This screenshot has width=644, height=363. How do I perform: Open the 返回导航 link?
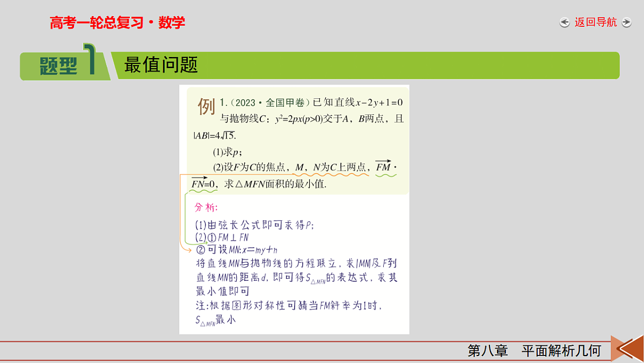click(596, 23)
